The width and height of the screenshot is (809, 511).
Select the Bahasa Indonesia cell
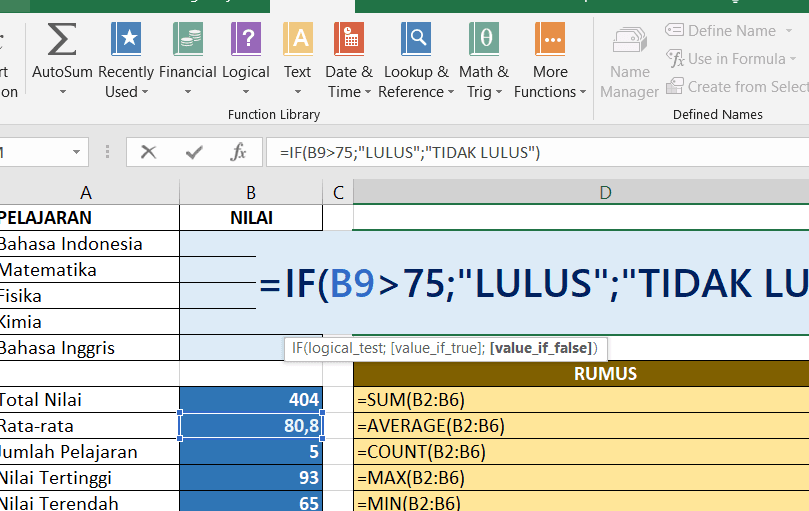(89, 244)
